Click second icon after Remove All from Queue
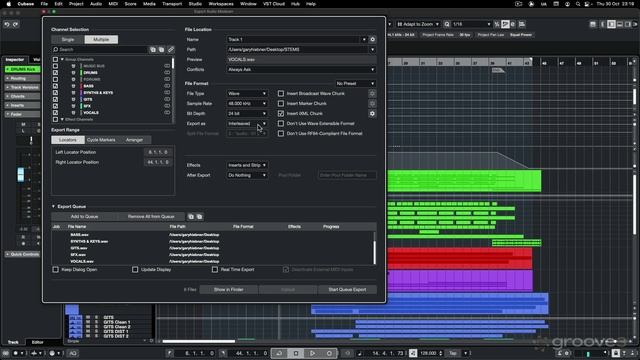Screen dimensions: 640x360 tap(200, 217)
